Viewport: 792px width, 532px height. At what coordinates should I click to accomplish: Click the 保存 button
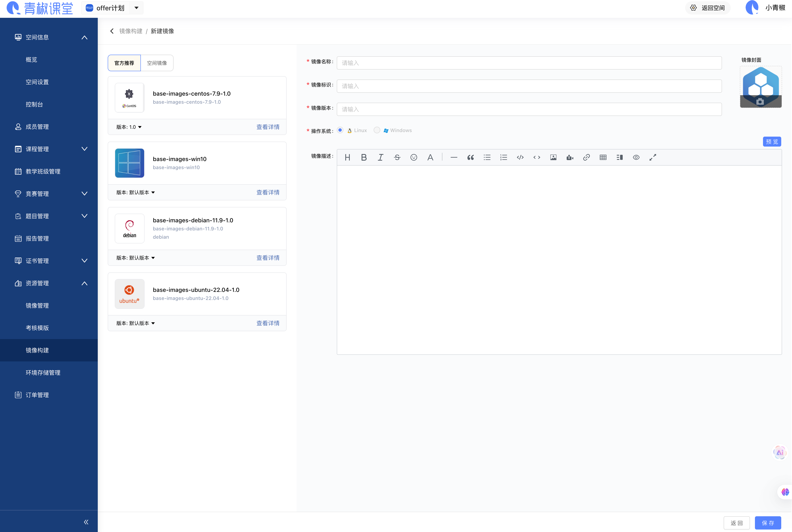pos(768,523)
